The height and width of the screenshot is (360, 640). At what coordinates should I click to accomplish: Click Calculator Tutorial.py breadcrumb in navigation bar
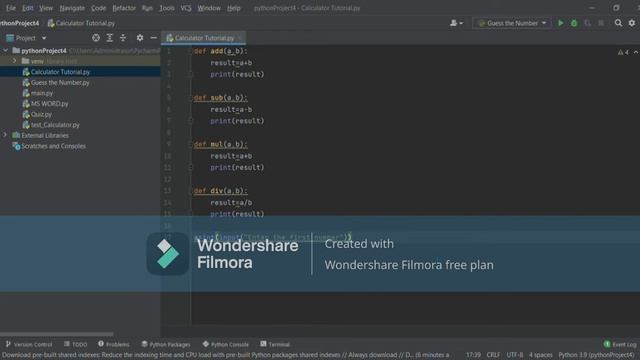point(81,23)
